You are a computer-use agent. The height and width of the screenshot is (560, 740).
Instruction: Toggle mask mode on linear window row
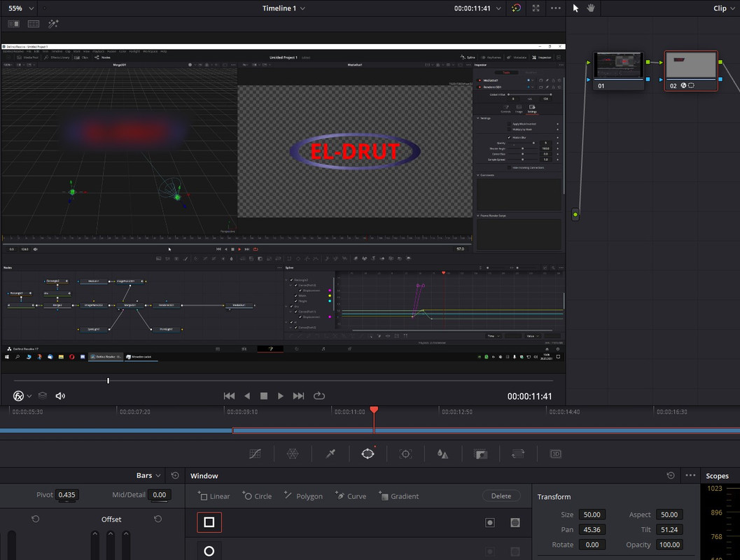515,522
